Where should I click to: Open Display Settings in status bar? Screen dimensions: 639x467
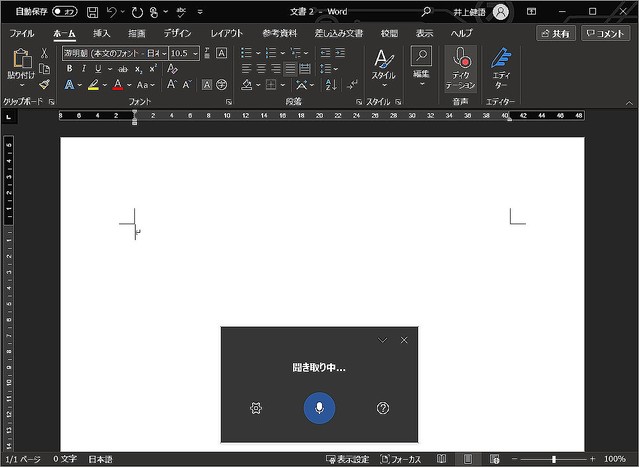tap(348, 459)
